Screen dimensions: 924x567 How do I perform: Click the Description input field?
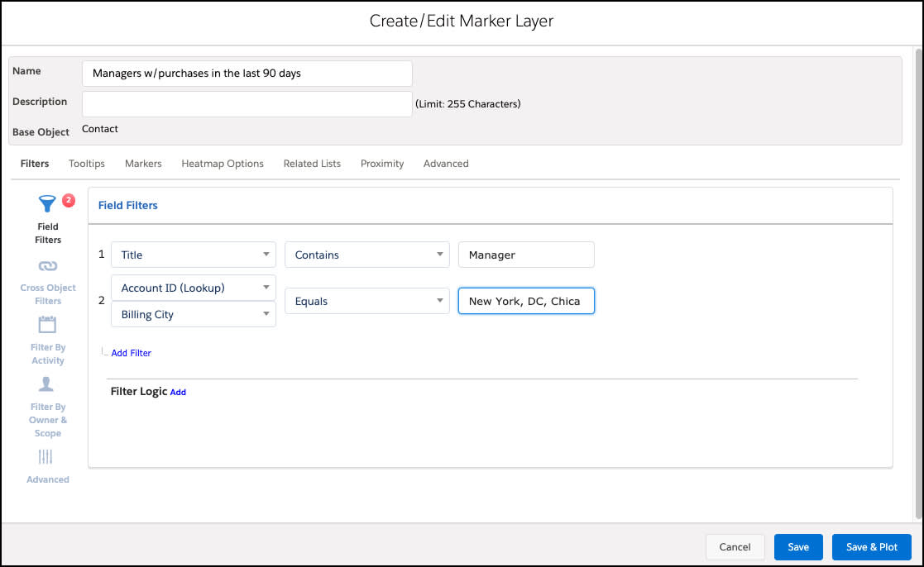247,104
